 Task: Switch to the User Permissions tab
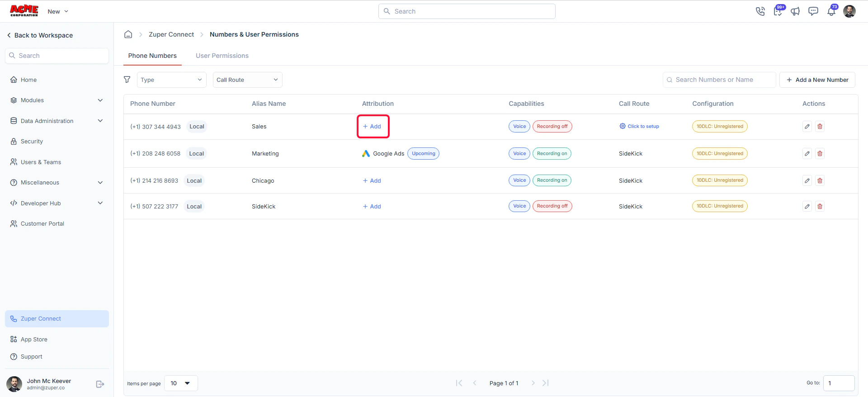222,56
